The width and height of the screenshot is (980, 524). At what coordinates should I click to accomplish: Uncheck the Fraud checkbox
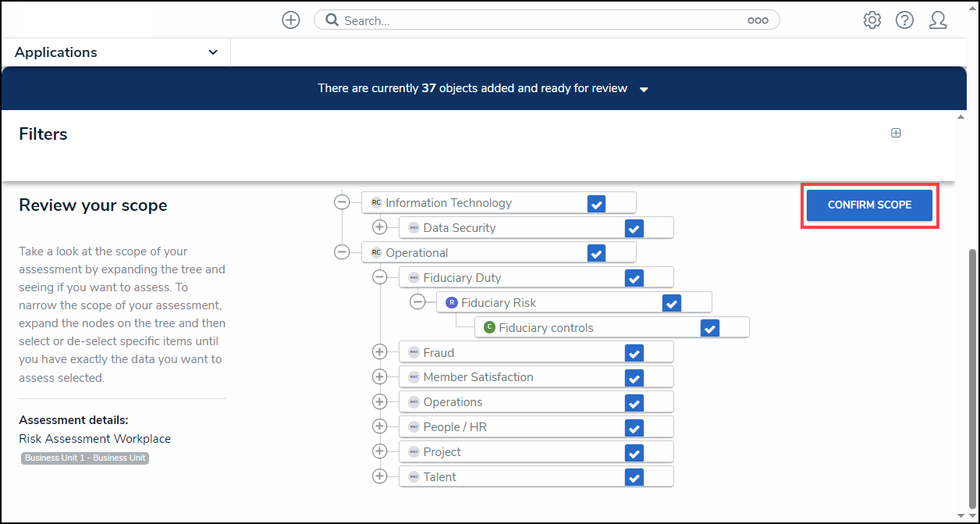point(634,353)
